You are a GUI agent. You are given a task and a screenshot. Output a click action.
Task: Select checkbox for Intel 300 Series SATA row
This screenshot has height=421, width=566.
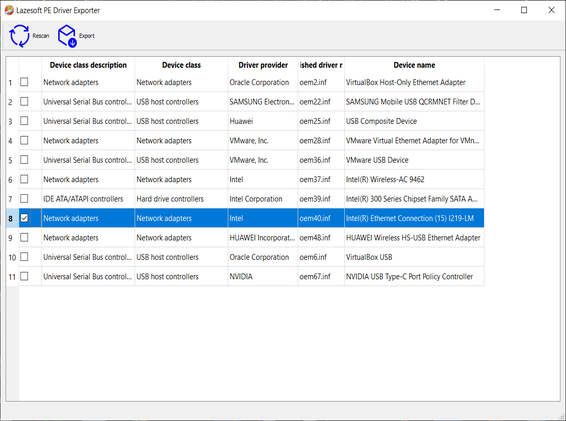click(24, 198)
